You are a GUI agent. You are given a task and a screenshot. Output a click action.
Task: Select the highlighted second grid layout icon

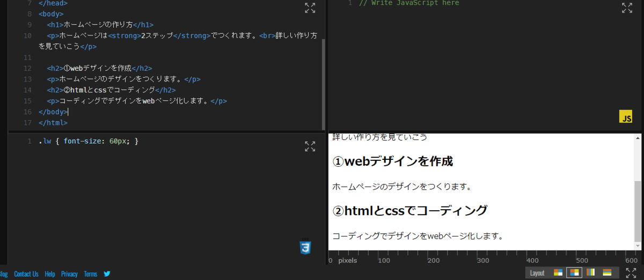[574, 272]
